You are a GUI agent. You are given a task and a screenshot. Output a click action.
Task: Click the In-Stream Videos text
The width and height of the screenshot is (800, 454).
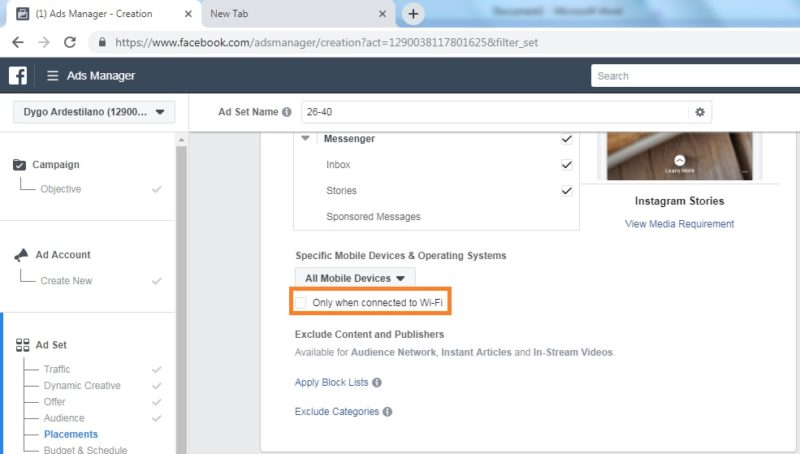pyautogui.click(x=573, y=352)
